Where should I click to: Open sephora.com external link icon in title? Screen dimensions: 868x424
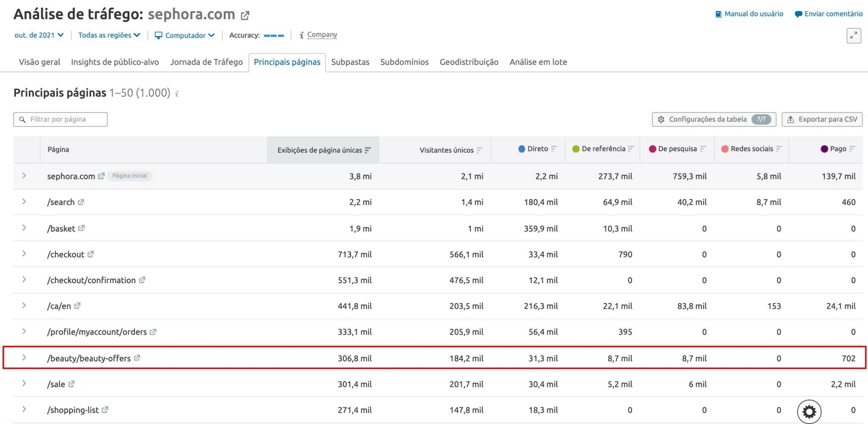(x=245, y=16)
